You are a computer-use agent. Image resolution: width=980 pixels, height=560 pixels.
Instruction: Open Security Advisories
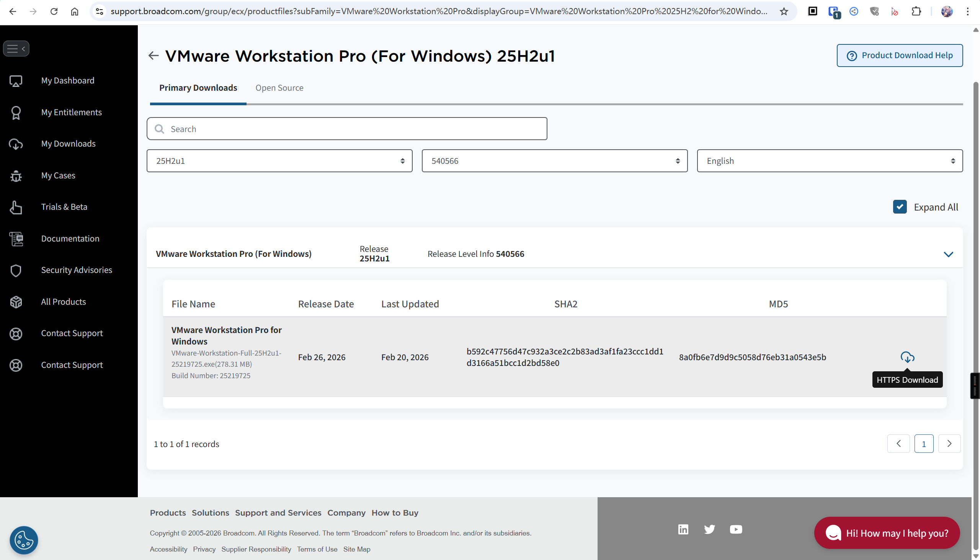click(x=77, y=269)
